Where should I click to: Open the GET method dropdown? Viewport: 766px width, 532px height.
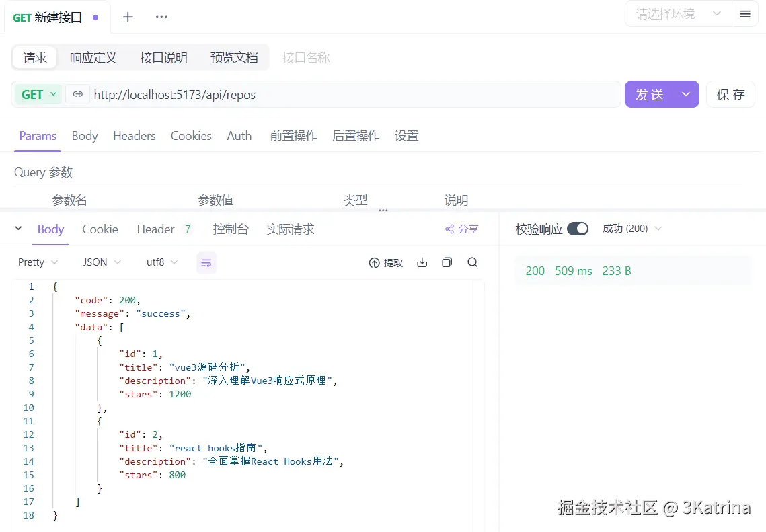(38, 94)
